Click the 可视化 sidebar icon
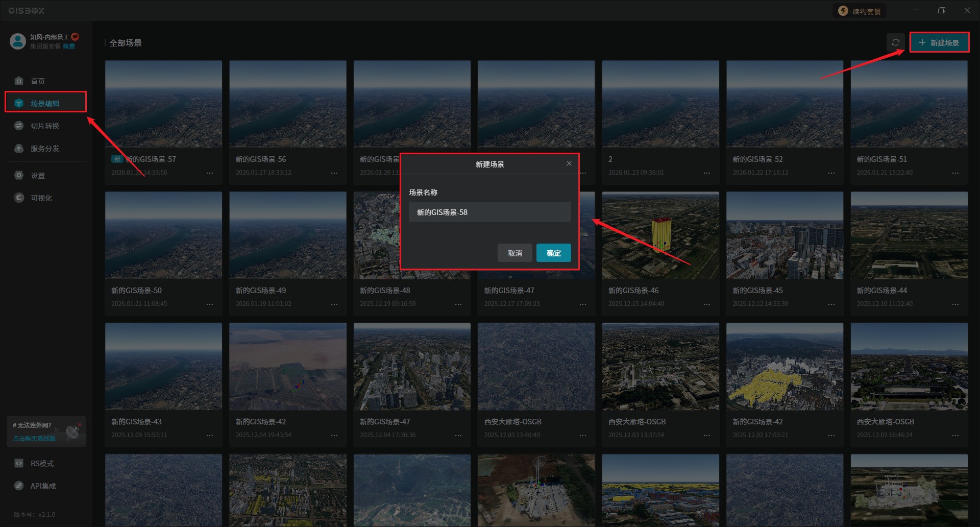 pos(19,198)
